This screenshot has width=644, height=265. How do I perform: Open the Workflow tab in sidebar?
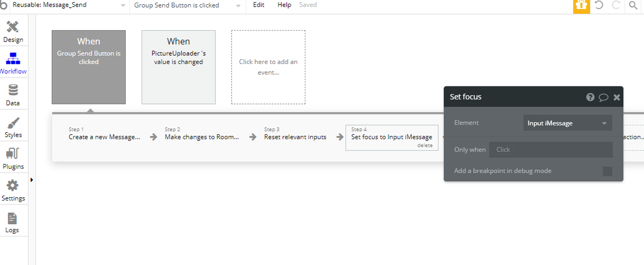(x=13, y=63)
